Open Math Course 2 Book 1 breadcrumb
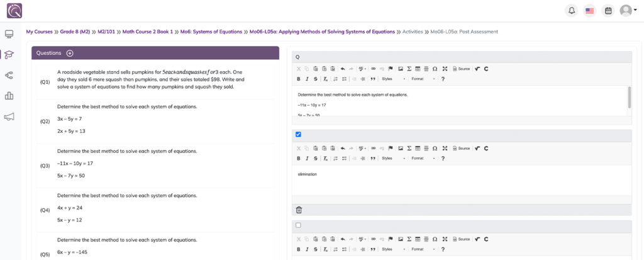 pos(147,31)
